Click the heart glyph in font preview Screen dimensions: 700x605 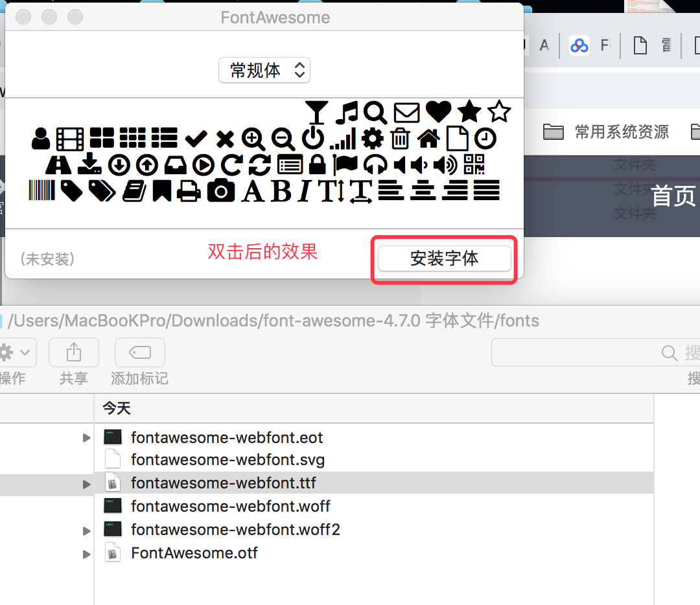pos(438,111)
